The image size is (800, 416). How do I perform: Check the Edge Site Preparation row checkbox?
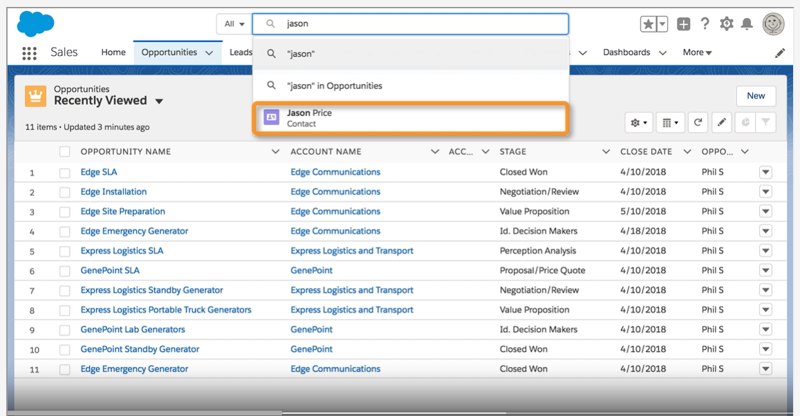[65, 212]
